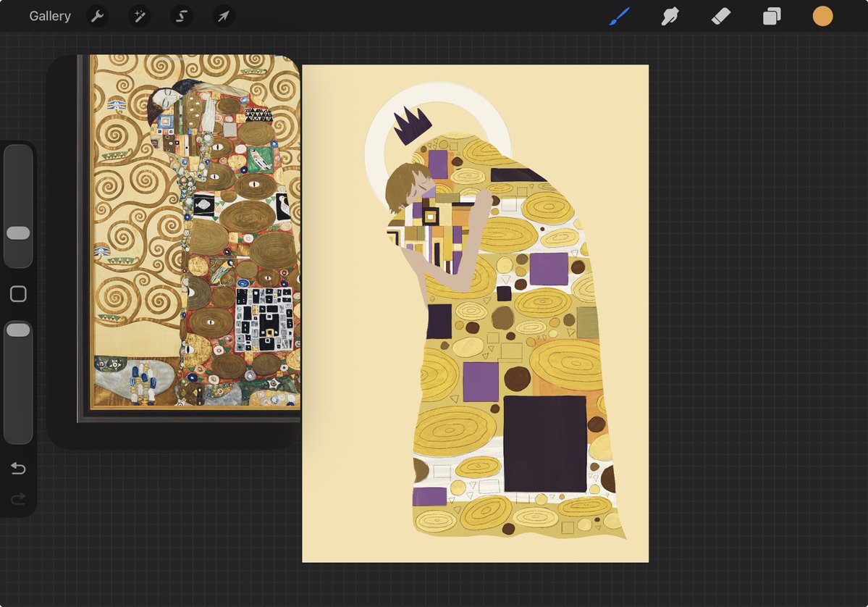Open the Actions wrench menu
This screenshot has height=607, width=868.
click(x=98, y=16)
